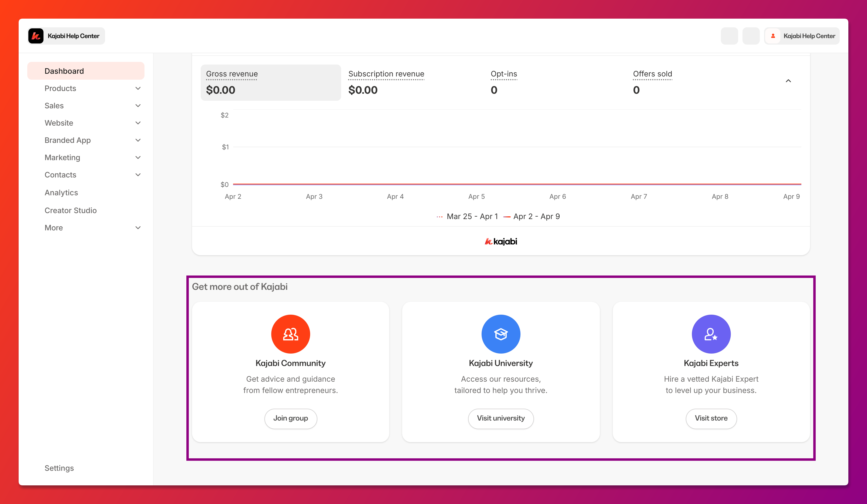Click the Apr 9 axis label
Viewport: 867px width, 504px height.
(x=791, y=196)
